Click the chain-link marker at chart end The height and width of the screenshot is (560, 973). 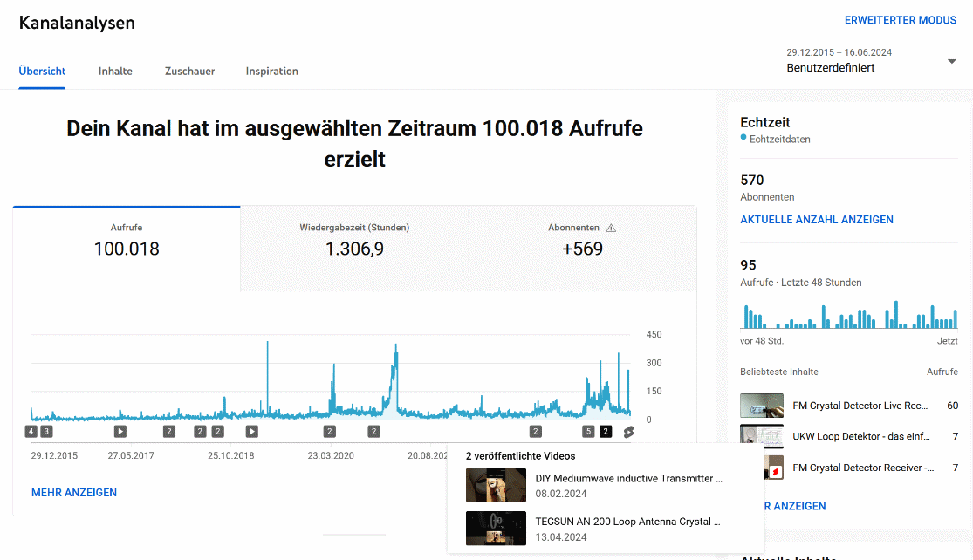pyautogui.click(x=628, y=431)
